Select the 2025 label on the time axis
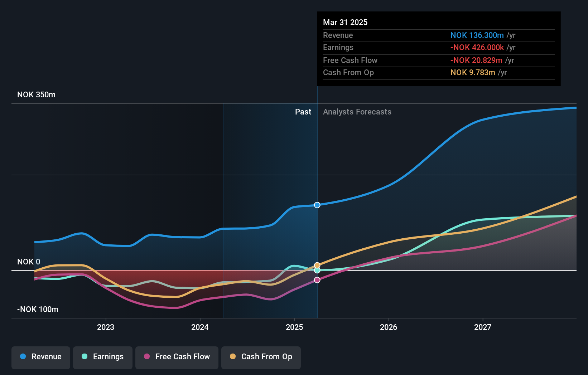This screenshot has width=588, height=375. 294,327
